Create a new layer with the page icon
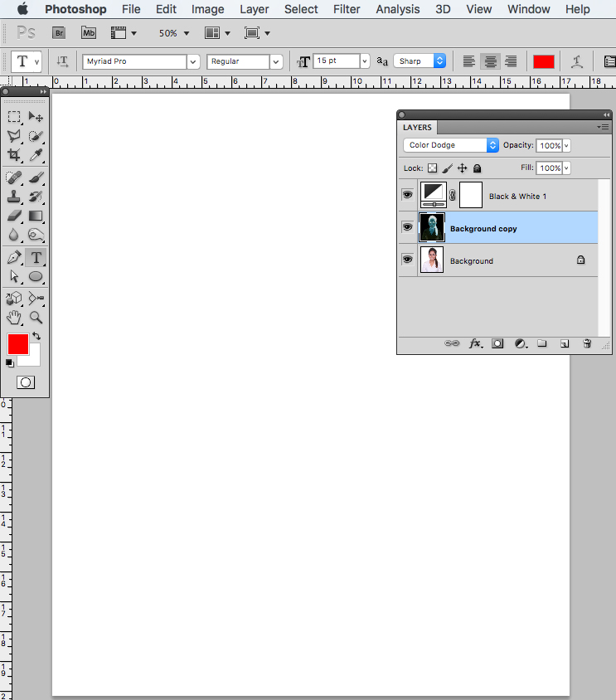 (x=565, y=343)
